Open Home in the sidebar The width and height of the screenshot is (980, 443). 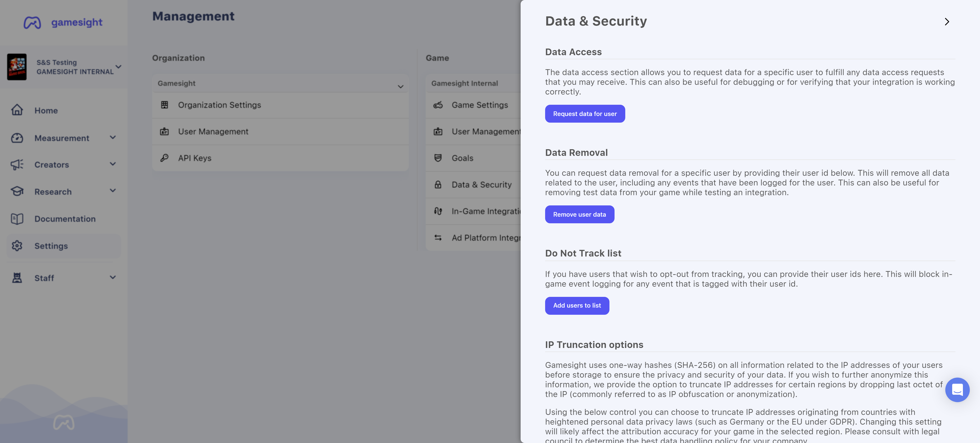64,110
